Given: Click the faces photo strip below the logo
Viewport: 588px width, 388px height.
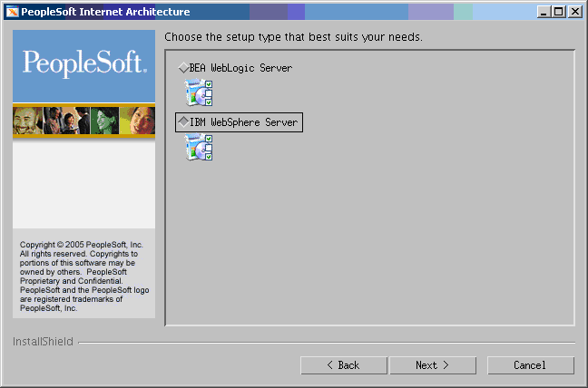Looking at the screenshot, I should point(83,121).
